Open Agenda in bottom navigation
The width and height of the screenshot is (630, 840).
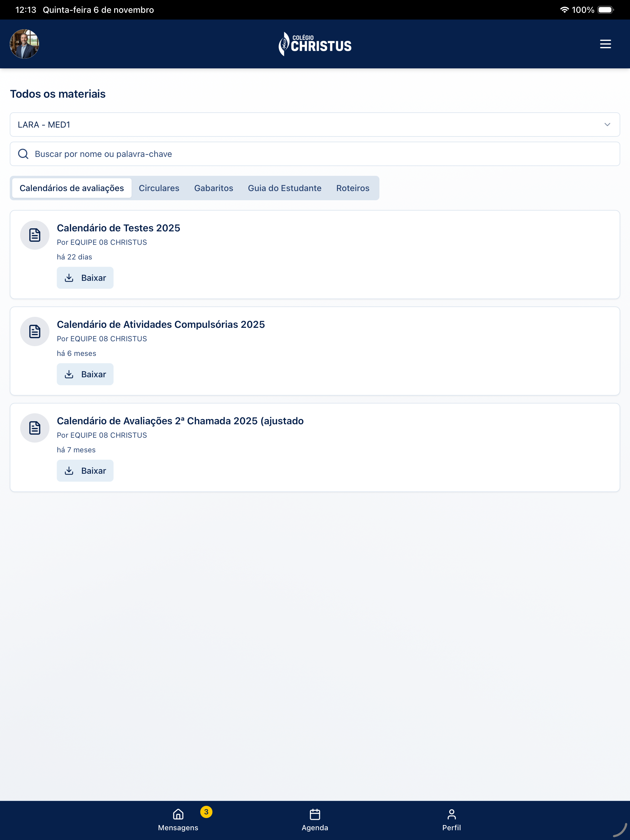coord(315,820)
